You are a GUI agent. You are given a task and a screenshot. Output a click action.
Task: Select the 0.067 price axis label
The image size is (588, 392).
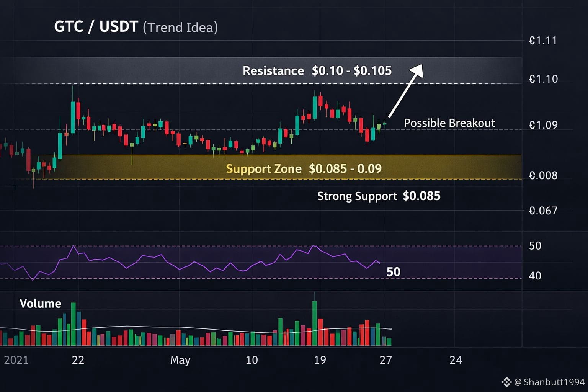coord(543,211)
